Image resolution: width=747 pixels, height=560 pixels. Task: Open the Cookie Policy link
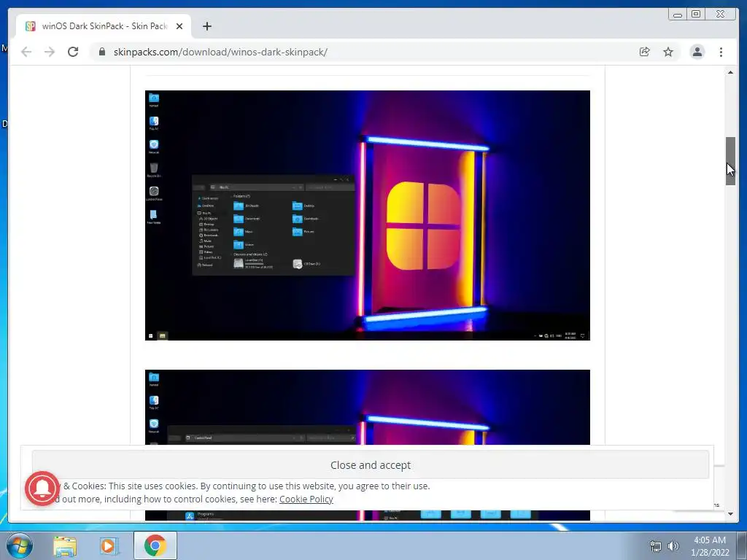pyautogui.click(x=306, y=499)
